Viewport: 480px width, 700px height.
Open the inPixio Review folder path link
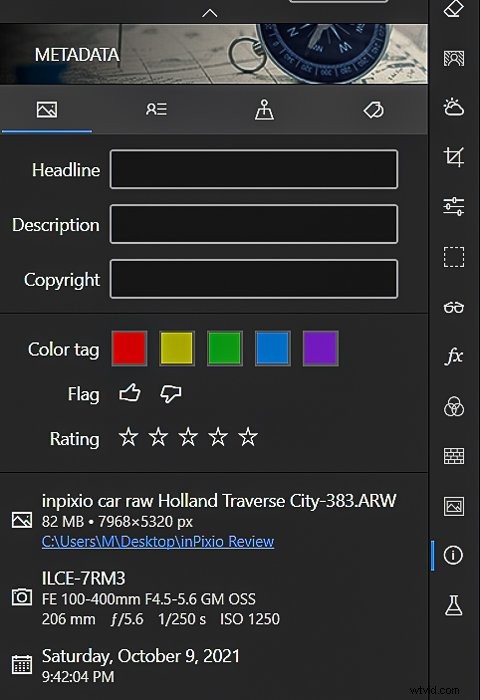point(158,542)
